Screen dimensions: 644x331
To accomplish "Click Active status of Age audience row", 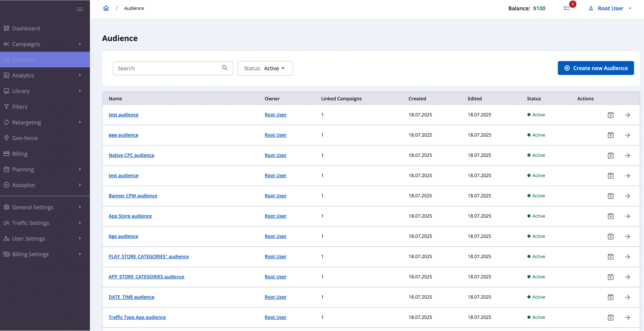I will [x=536, y=236].
